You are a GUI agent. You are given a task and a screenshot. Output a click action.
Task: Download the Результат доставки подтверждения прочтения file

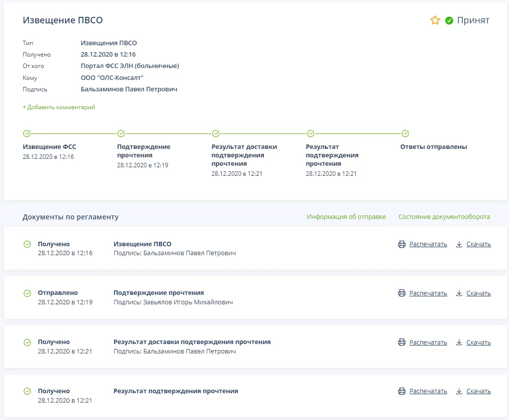point(478,343)
